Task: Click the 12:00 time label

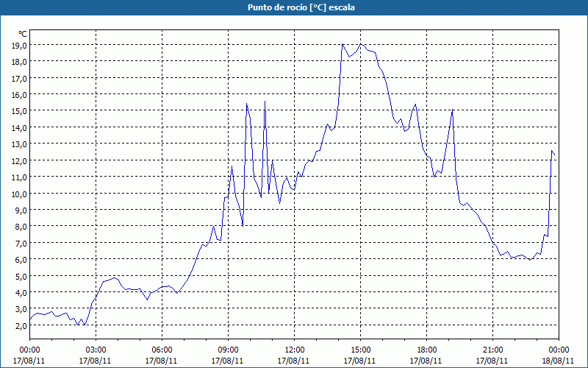Action: point(295,350)
